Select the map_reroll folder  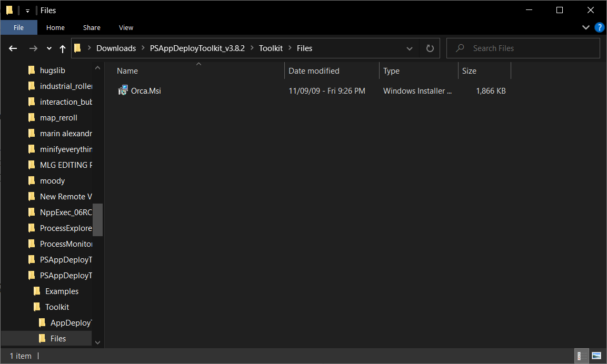coord(58,118)
